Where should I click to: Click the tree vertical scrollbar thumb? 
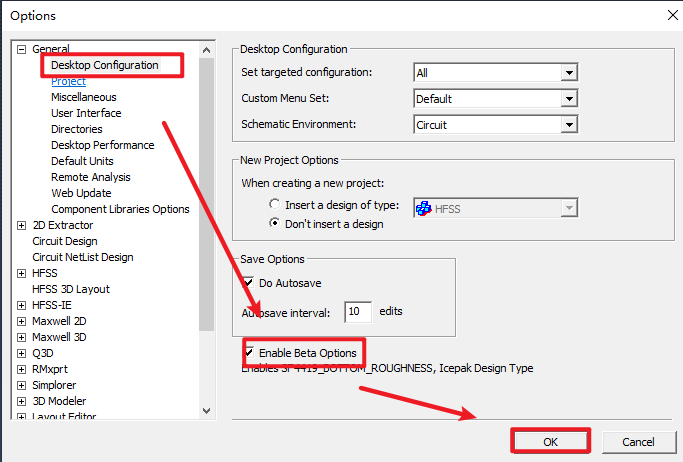(207, 194)
